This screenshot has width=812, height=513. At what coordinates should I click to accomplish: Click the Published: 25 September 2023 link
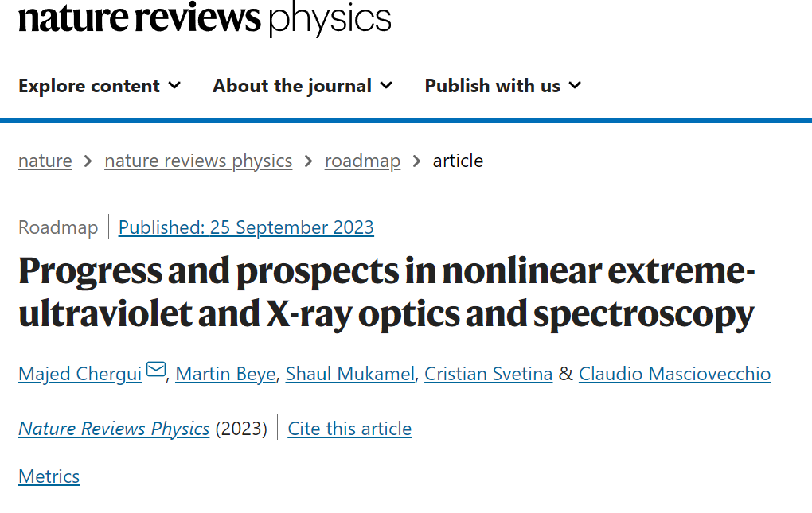coord(246,227)
